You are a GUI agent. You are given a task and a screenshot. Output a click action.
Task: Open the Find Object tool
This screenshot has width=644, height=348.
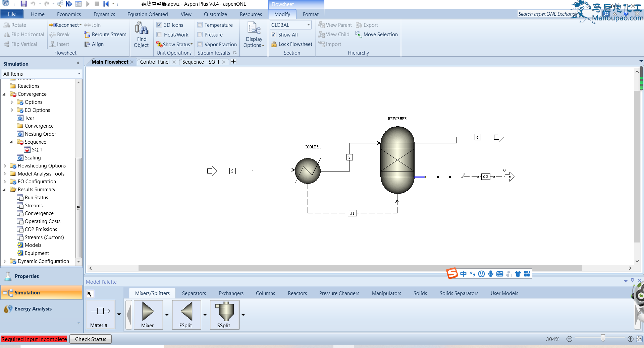(x=141, y=35)
